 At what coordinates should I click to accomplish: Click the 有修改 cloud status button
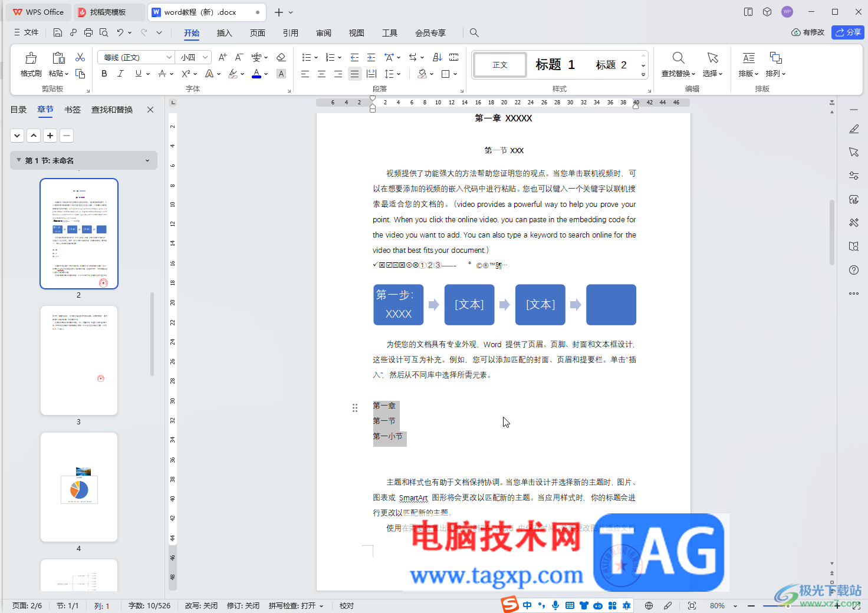[x=808, y=32]
